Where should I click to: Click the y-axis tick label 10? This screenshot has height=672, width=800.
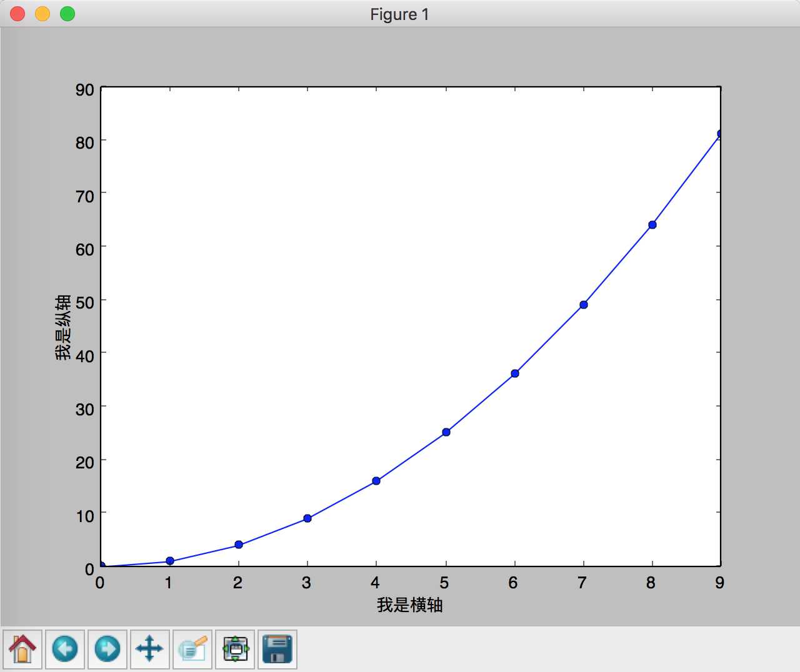coord(85,516)
